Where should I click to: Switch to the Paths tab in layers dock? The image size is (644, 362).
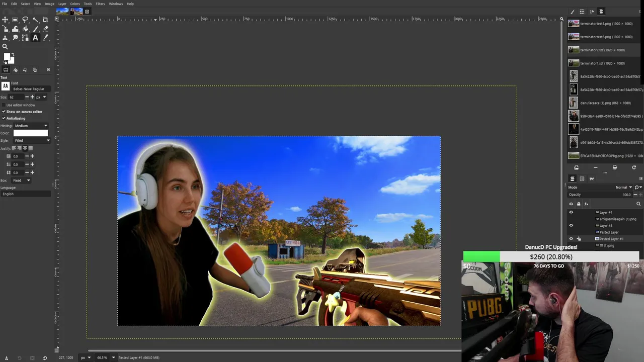592,178
